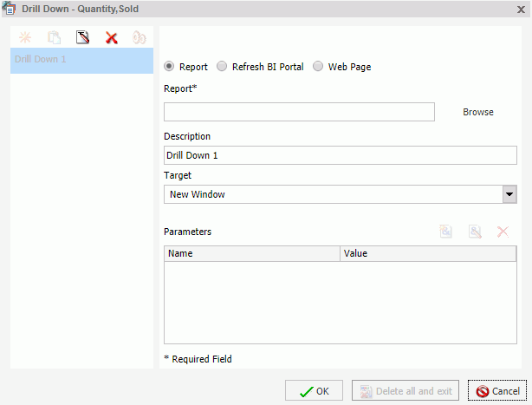Click the Value column header
The image size is (532, 405).
point(428,253)
